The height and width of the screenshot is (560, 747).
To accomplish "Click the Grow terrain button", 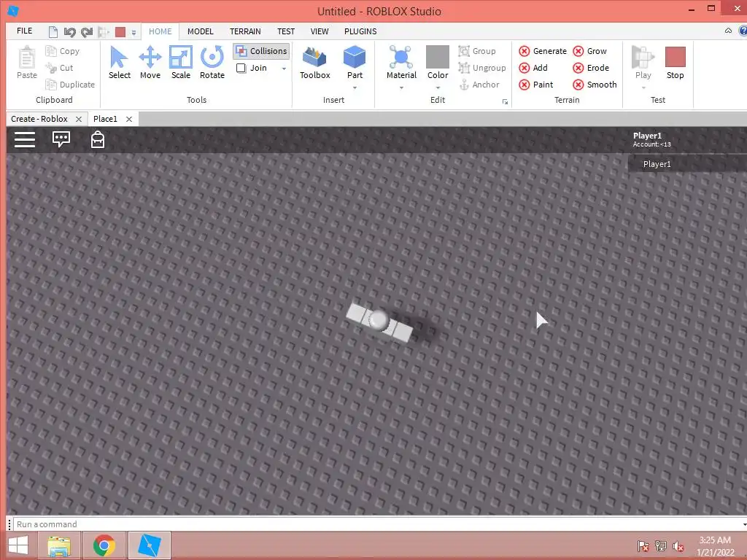I will (x=589, y=51).
